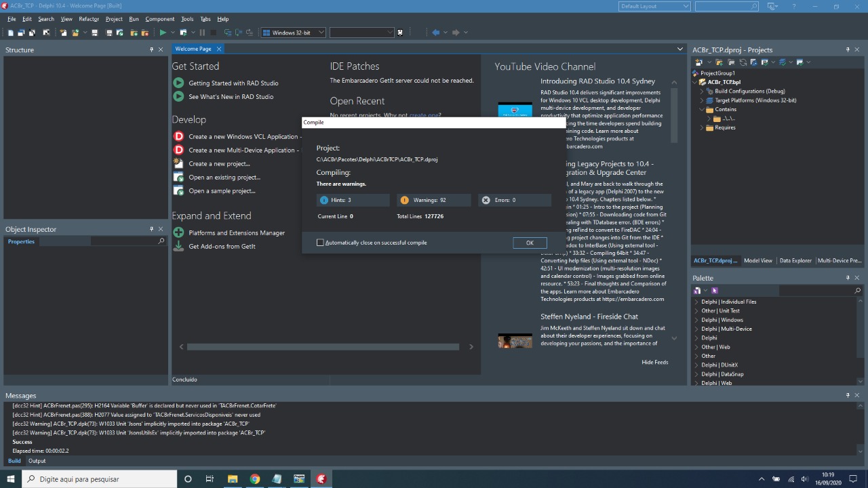Collapse the Contains folder node
This screenshot has width=868, height=488.
703,109
